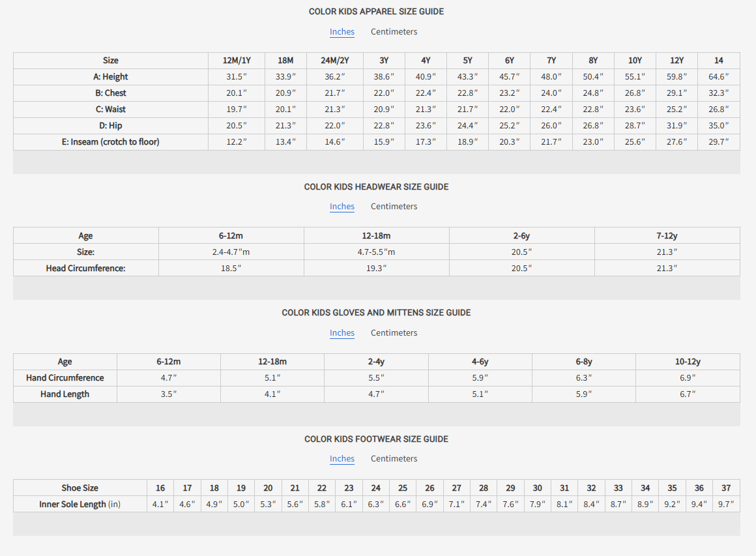
Task: Switch headwear size guide to Centimeters
Action: pyautogui.click(x=394, y=207)
